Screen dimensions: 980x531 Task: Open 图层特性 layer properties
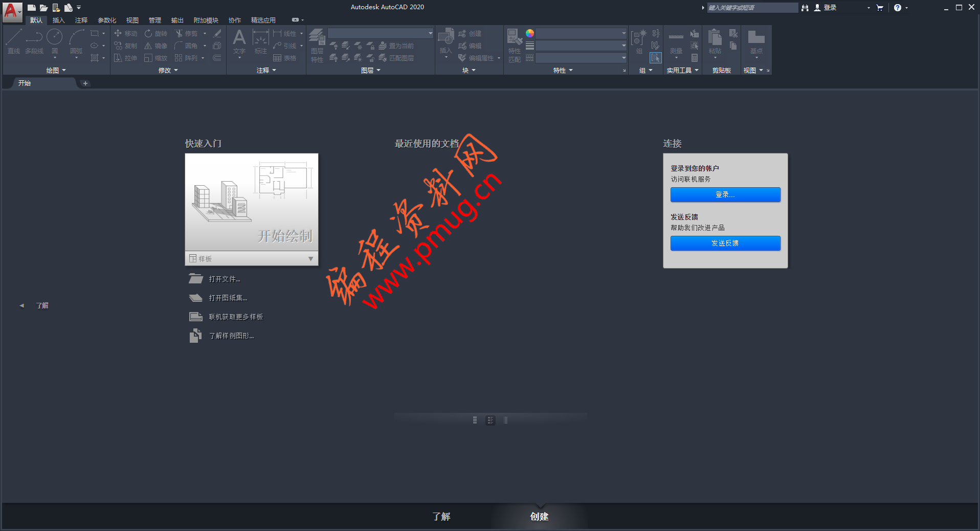click(x=317, y=46)
